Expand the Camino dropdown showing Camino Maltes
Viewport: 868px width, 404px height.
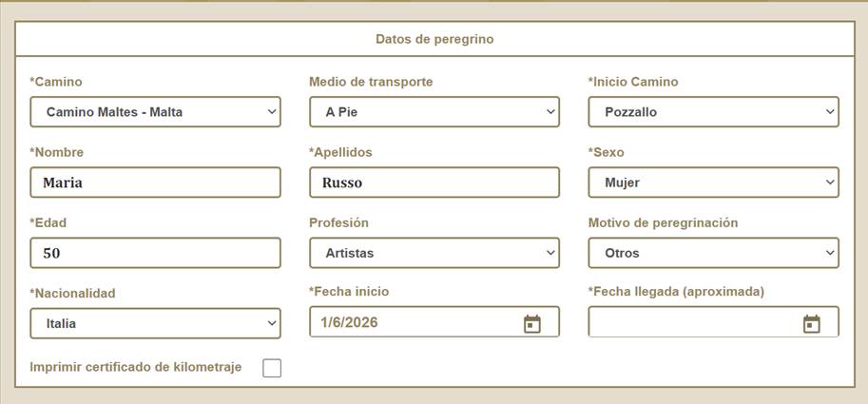pos(156,112)
